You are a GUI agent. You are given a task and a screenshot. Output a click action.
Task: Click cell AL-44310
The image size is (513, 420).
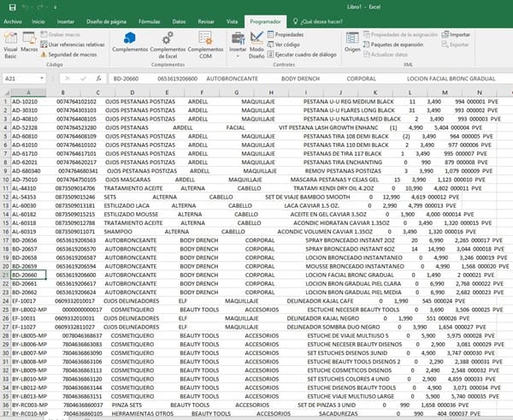click(x=28, y=188)
